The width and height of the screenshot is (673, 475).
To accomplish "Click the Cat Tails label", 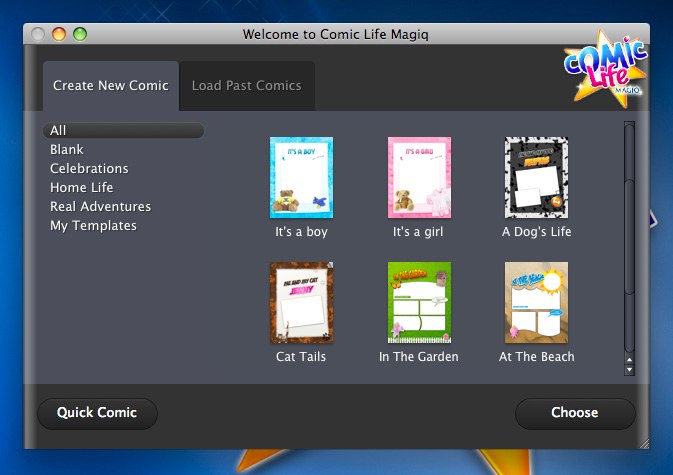I will point(301,357).
